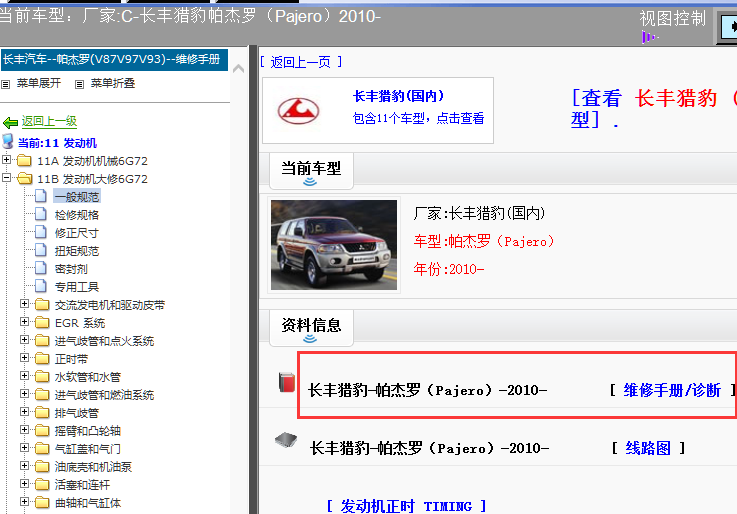Click the 返回上一页 link
This screenshot has width=737, height=514.
[x=301, y=62]
